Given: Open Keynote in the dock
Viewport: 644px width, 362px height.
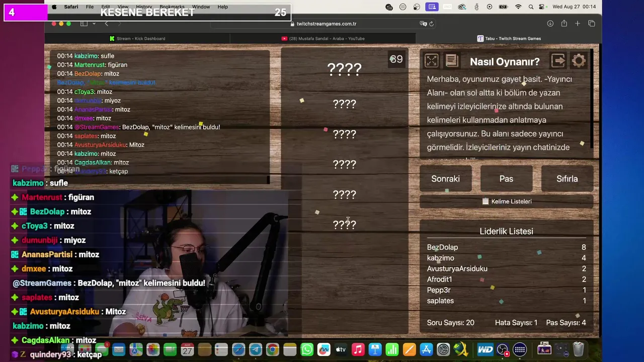Looking at the screenshot, I should coord(375,349).
